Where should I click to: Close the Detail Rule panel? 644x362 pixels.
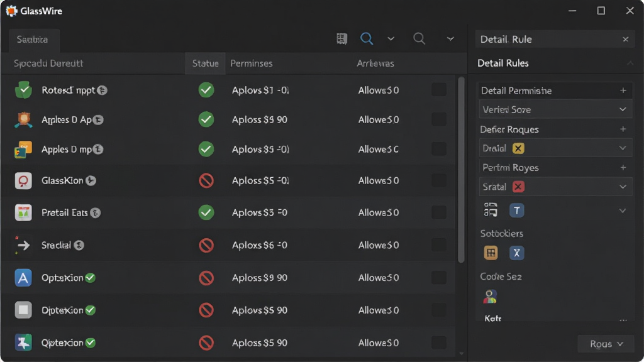pyautogui.click(x=626, y=40)
